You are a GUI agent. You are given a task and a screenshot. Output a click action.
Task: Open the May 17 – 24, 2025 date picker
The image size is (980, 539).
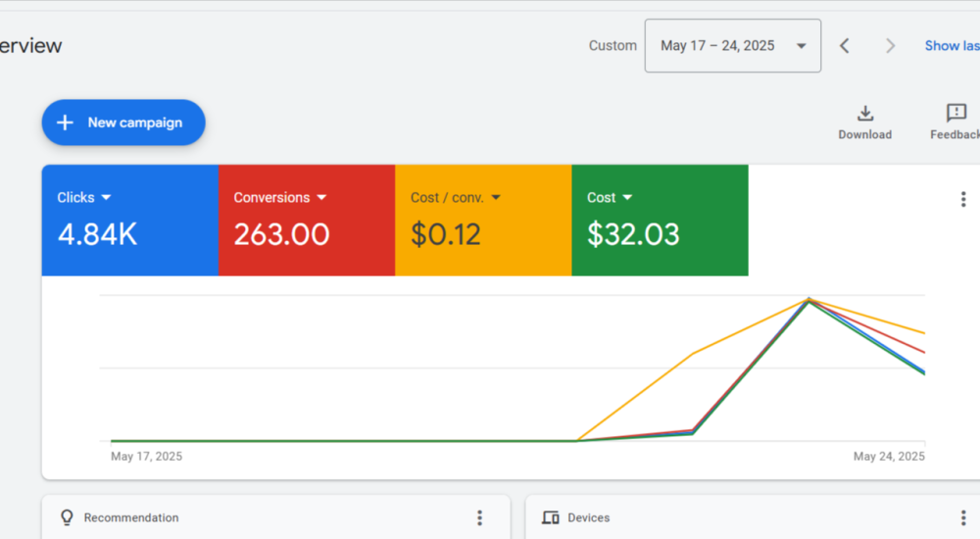point(732,46)
